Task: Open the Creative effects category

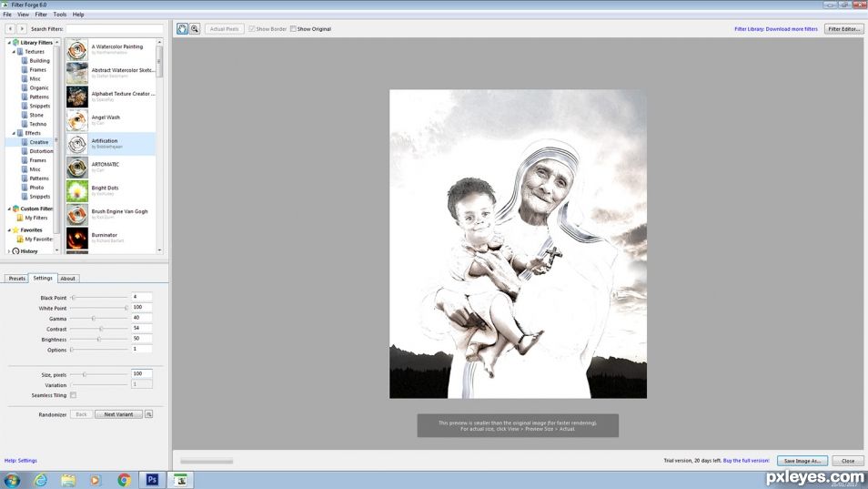Action: pyautogui.click(x=39, y=142)
